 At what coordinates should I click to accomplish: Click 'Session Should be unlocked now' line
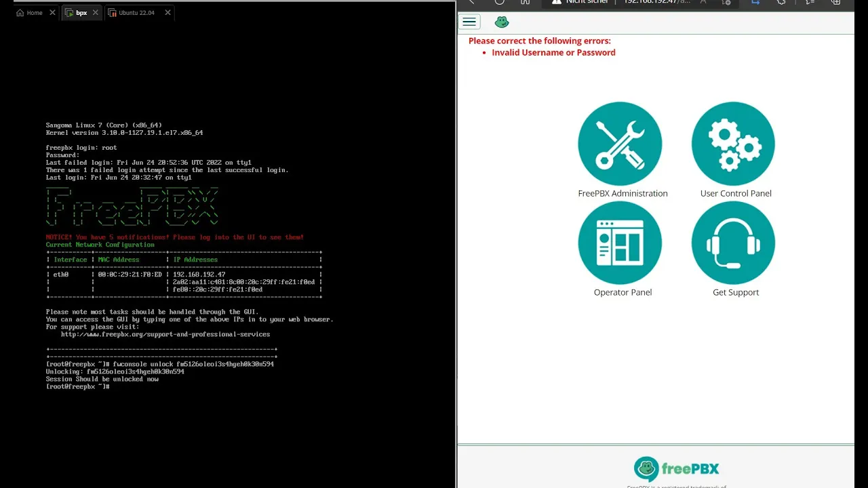click(102, 379)
